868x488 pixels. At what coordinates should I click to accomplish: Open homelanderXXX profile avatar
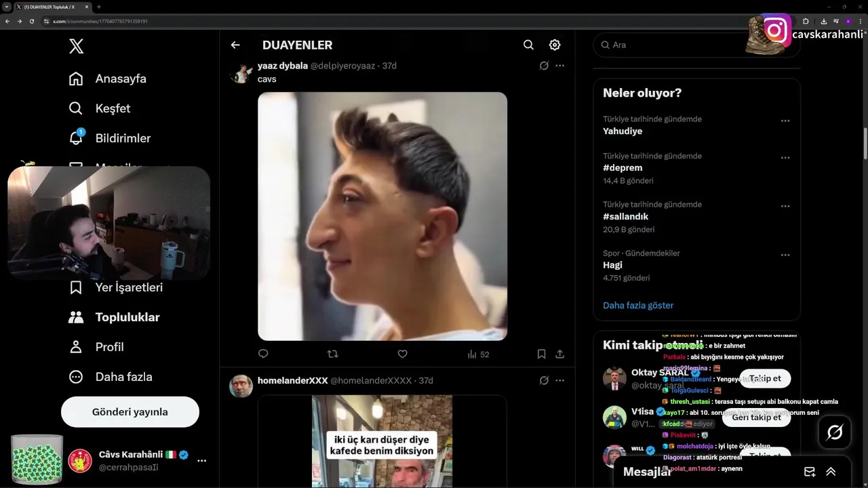[x=241, y=386]
